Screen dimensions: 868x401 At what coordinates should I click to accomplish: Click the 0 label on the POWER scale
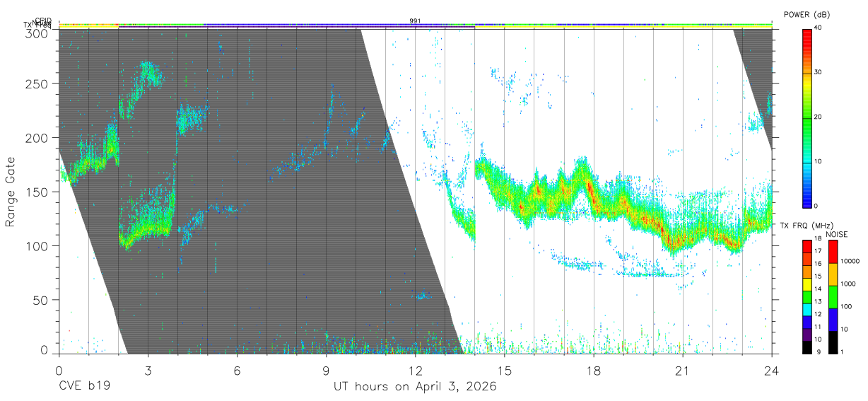click(x=816, y=206)
